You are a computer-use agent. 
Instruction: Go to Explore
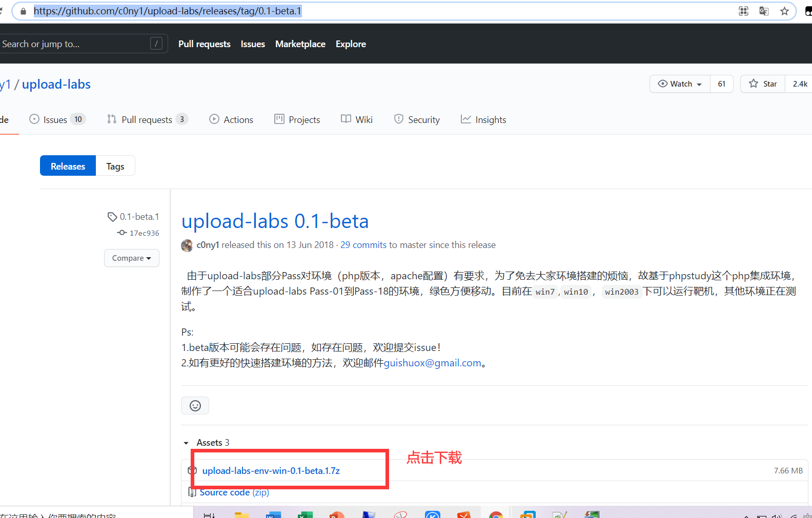pos(351,44)
